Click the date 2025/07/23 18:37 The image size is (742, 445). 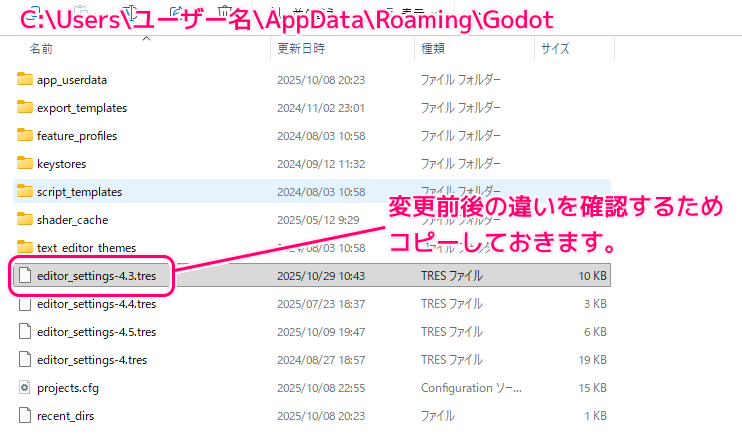click(321, 303)
